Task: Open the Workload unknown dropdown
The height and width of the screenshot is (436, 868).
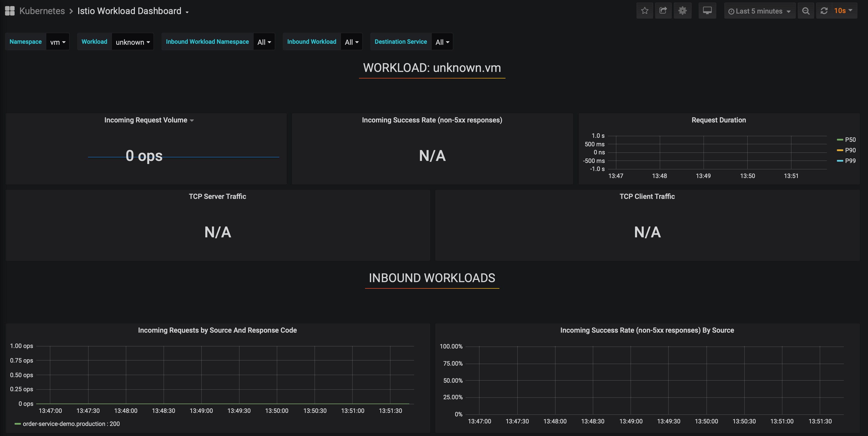Action: [x=132, y=42]
